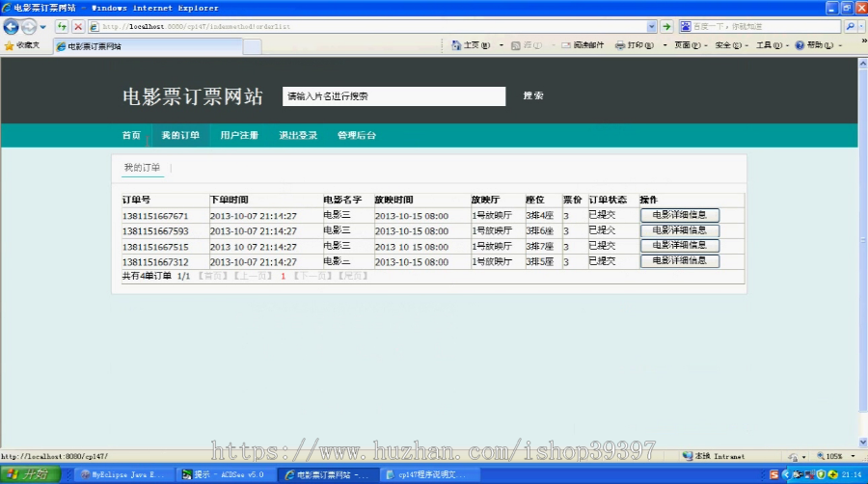Click 电影详细信息 for order 1381151667671
This screenshot has height=484, width=868.
click(x=680, y=215)
